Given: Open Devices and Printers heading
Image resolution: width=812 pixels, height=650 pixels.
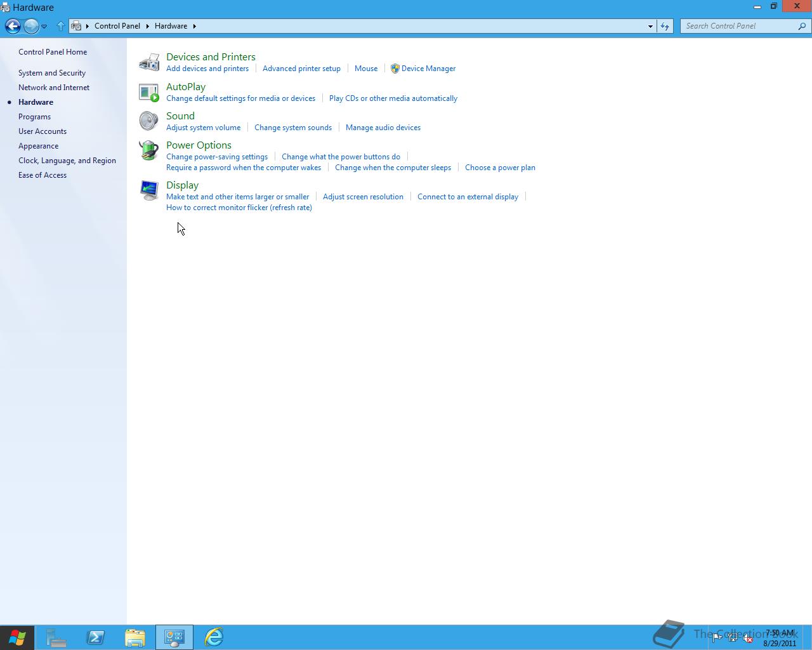Looking at the screenshot, I should 211,57.
